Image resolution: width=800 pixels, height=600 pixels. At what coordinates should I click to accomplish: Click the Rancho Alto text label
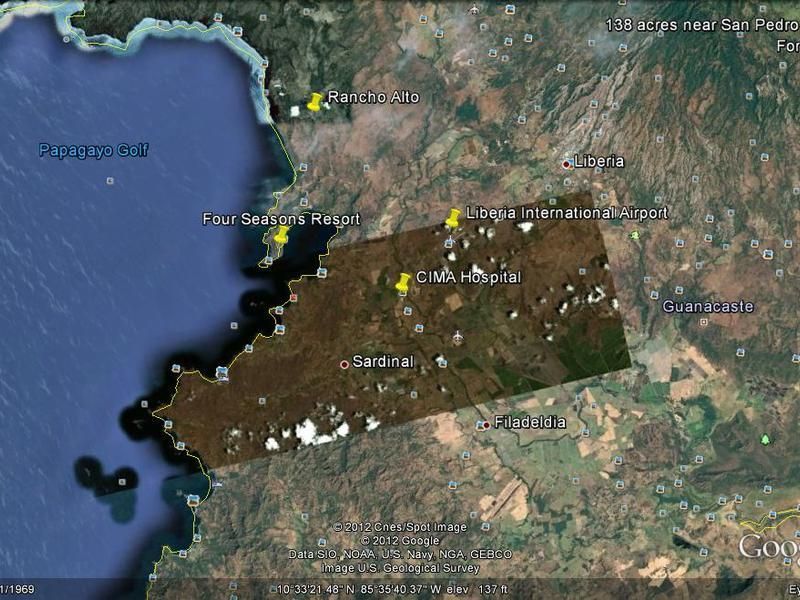click(373, 97)
